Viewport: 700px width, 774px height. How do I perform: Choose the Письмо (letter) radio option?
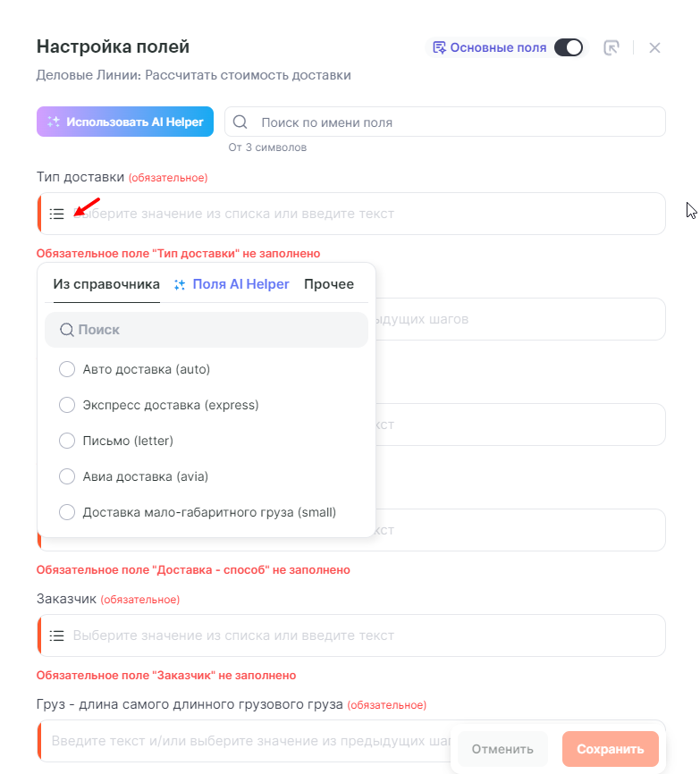[x=67, y=441]
